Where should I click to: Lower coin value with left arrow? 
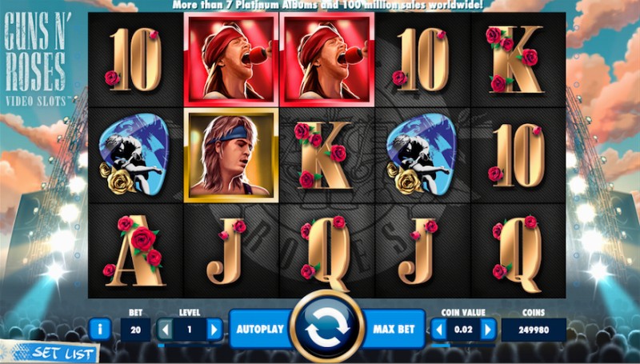tap(438, 330)
